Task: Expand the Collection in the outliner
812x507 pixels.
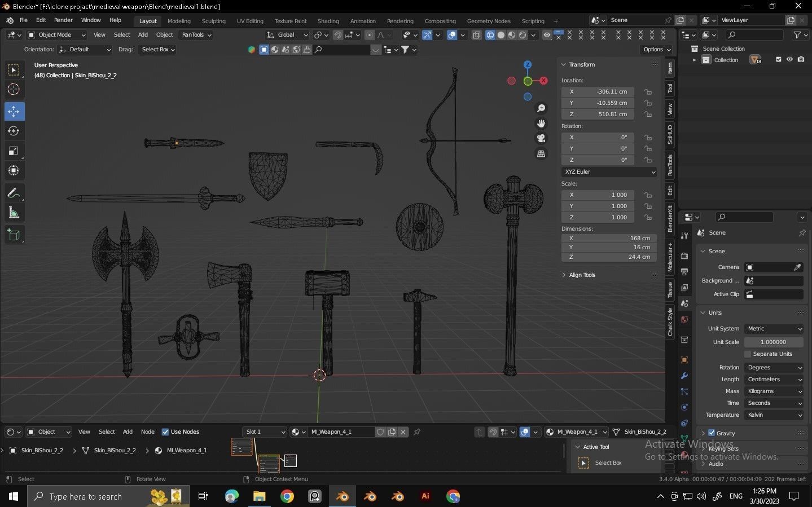Action: [695, 59]
